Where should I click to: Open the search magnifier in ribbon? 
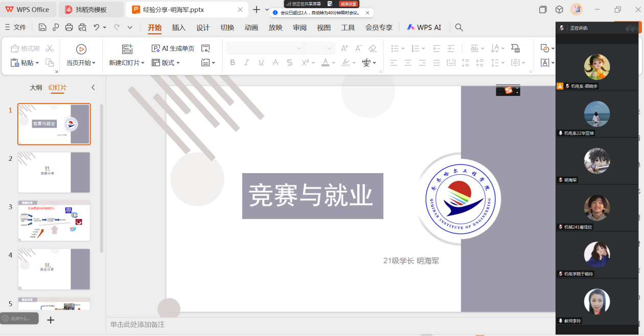click(459, 28)
